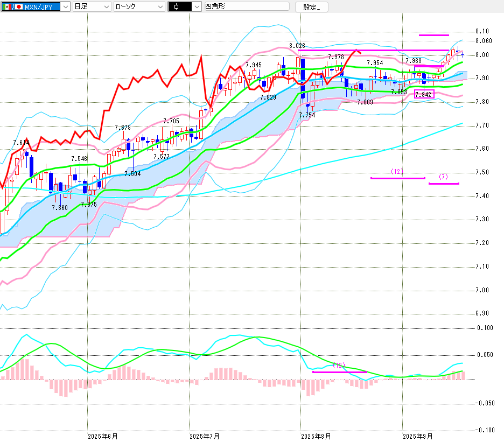The height and width of the screenshot is (442, 504).
Task: Expand the MXN/JPY currency pair dropdown arrow
Action: coord(65,7)
